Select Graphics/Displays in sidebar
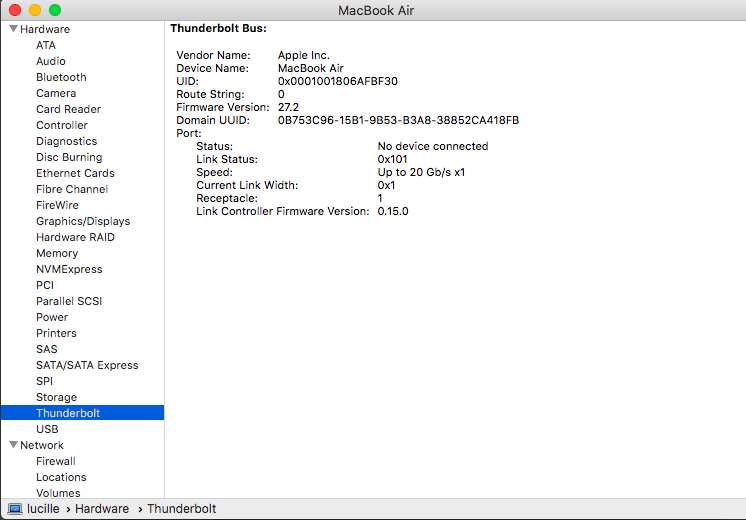This screenshot has height=520, width=746. point(83,221)
